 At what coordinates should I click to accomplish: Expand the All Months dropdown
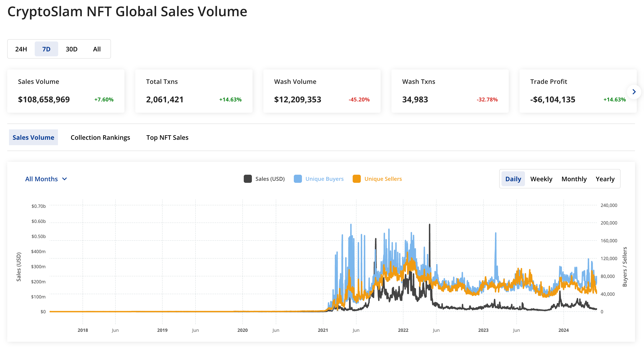point(41,179)
